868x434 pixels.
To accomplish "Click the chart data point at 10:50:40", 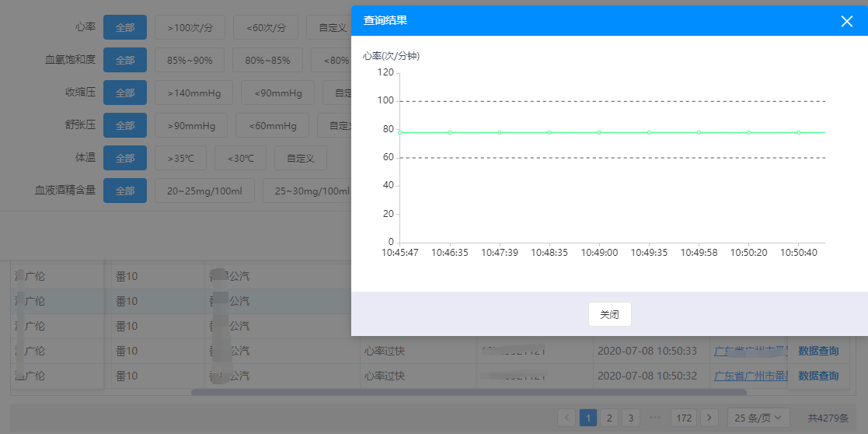I will pos(798,132).
